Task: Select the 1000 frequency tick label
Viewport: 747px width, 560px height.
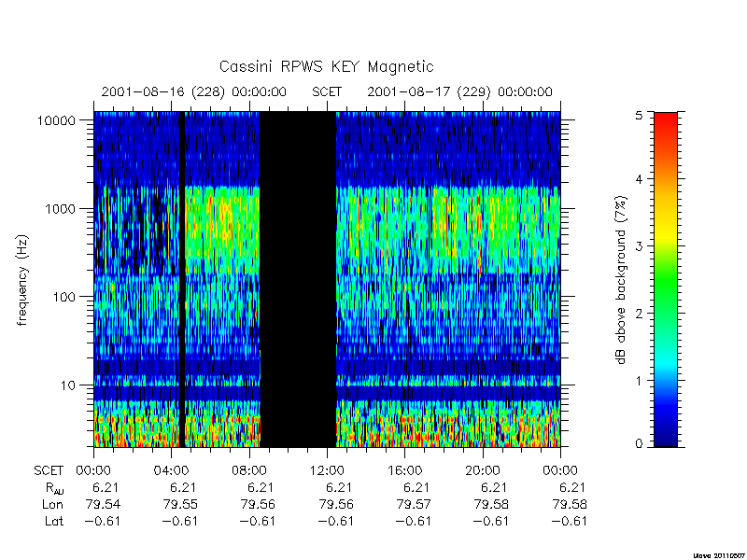Action: pyautogui.click(x=60, y=209)
